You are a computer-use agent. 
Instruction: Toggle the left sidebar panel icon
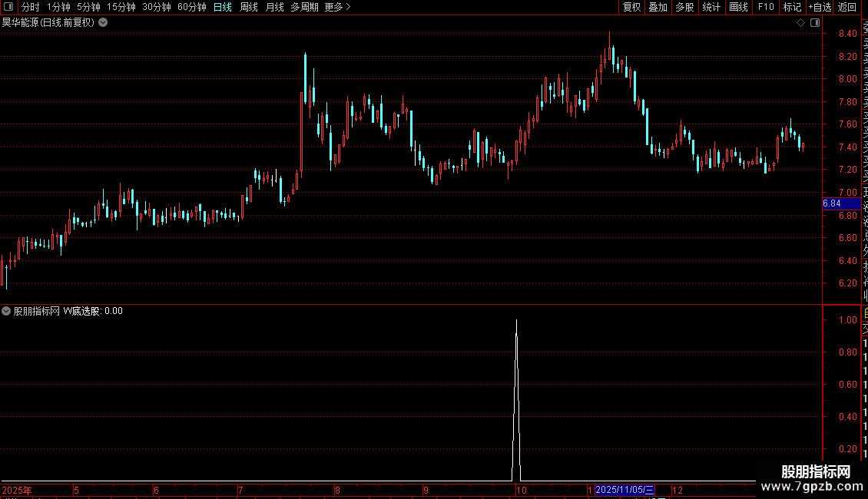point(8,7)
